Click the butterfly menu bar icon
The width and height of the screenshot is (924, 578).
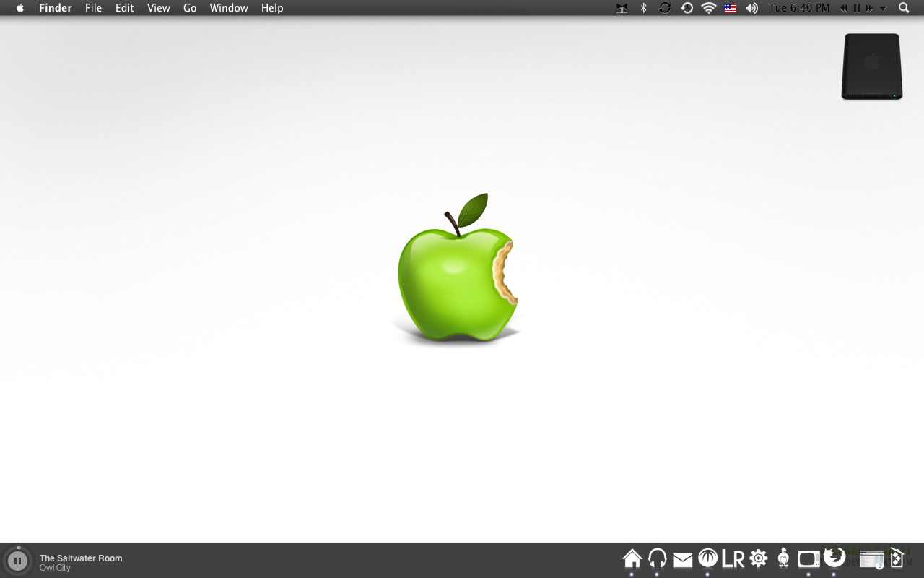click(622, 8)
